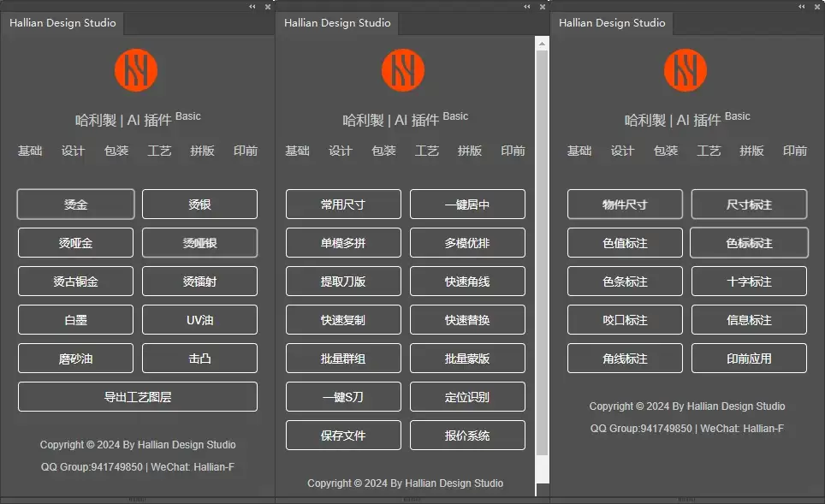The image size is (825, 504).
Task: Open the 报价系统 button
Action: (468, 435)
